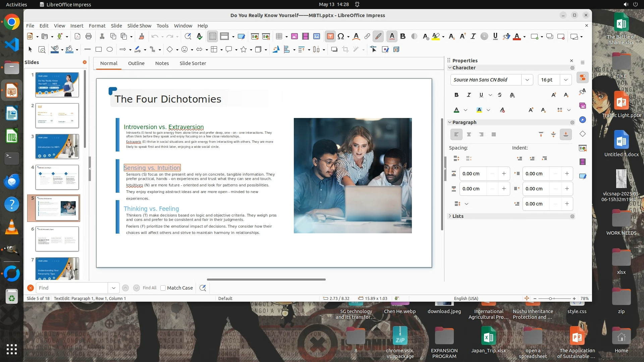Toggle Bold in Character panel
Viewport: 644px width, 362px height.
coord(456,95)
